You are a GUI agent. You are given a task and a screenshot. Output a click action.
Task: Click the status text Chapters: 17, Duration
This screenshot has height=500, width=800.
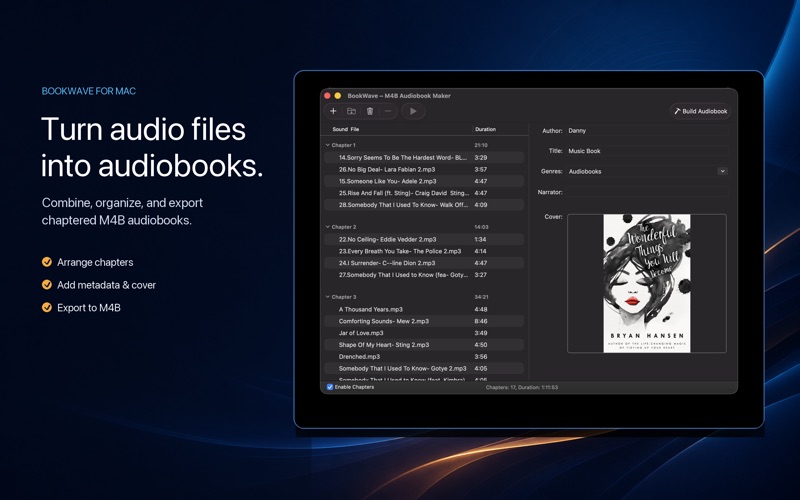tap(521, 387)
